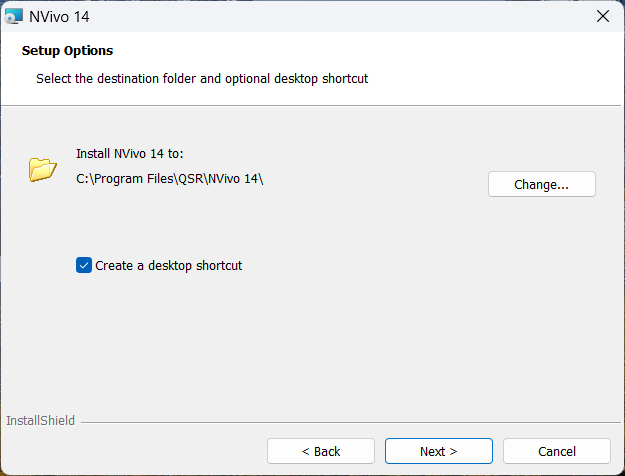Click the InstallShield label at bottom left
The image size is (625, 476).
click(40, 421)
